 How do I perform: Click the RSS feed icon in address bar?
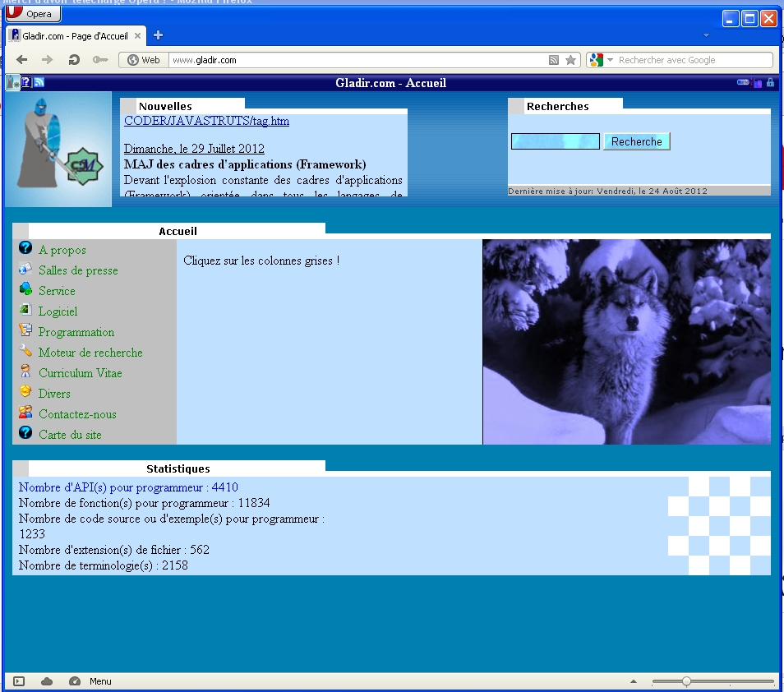(x=554, y=60)
